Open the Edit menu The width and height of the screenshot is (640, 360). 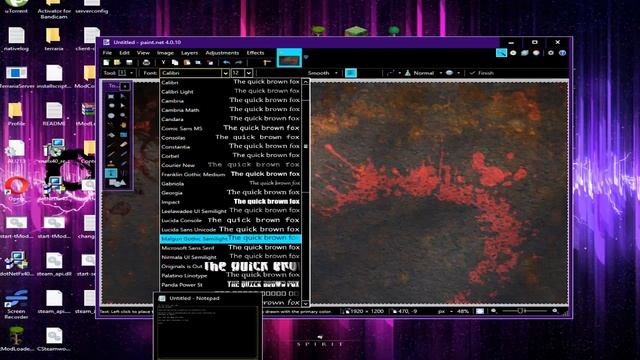pyautogui.click(x=124, y=53)
